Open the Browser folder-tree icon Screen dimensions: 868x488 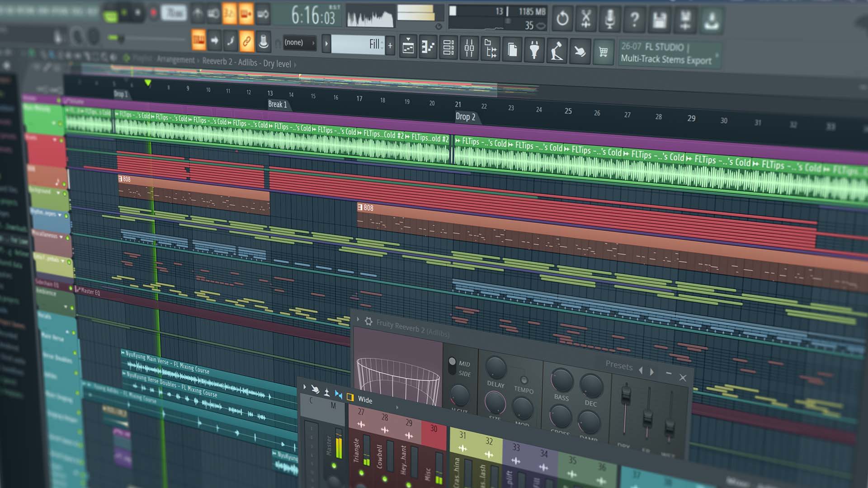click(x=490, y=48)
